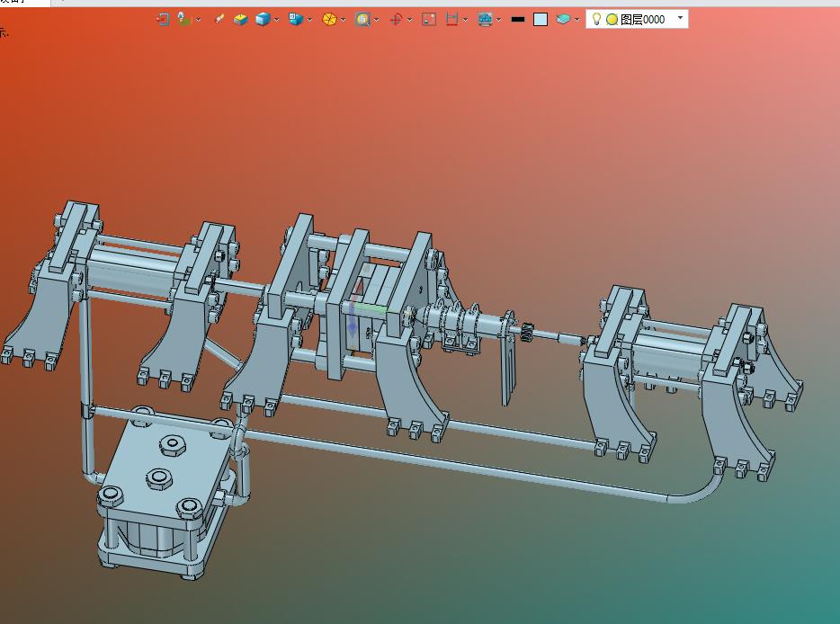Image resolution: width=840 pixels, height=624 pixels.
Task: Open the orange circle icon's dropdown
Action: 343,20
